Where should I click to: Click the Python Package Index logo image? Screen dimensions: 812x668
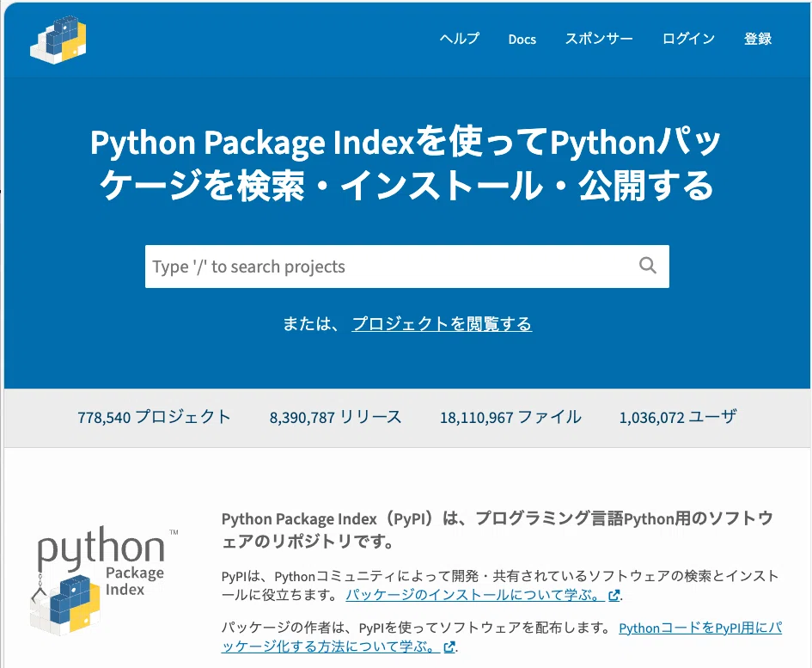(104, 580)
